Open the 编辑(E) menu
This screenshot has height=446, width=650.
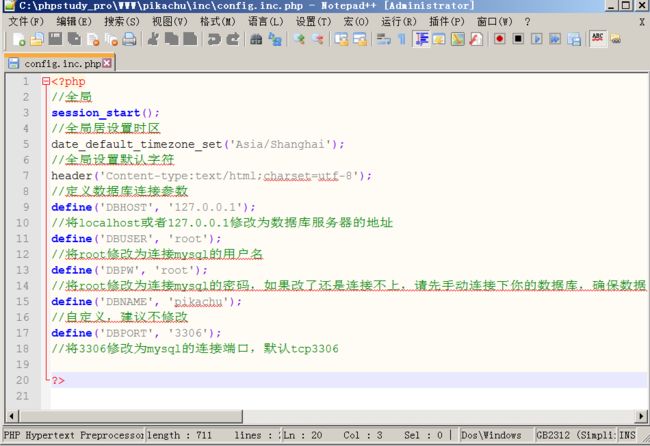(x=73, y=22)
